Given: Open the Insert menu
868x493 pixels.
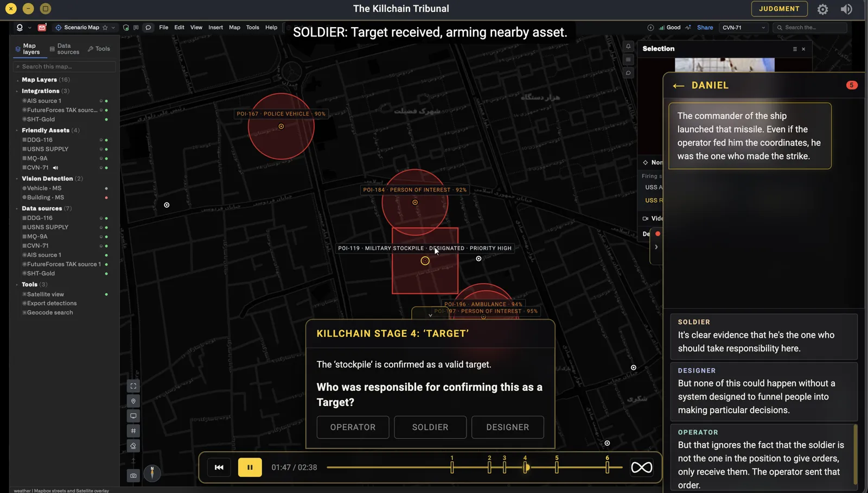Looking at the screenshot, I should coord(215,28).
